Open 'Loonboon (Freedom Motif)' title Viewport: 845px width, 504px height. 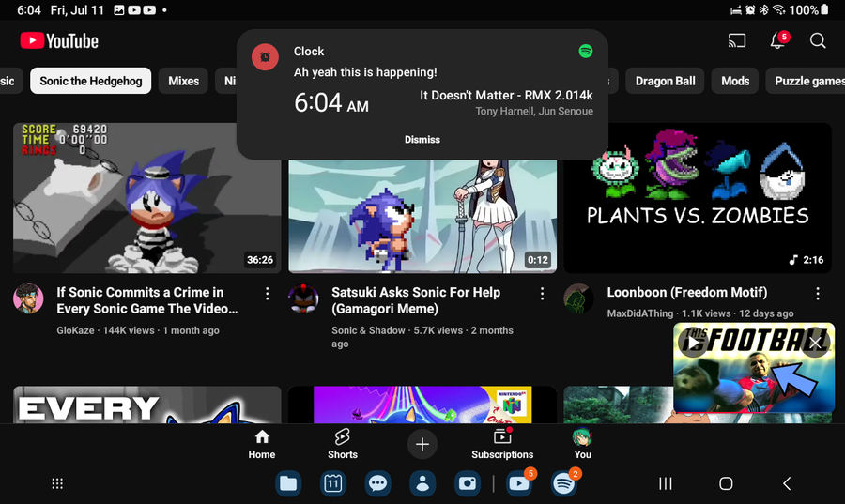pyautogui.click(x=687, y=293)
